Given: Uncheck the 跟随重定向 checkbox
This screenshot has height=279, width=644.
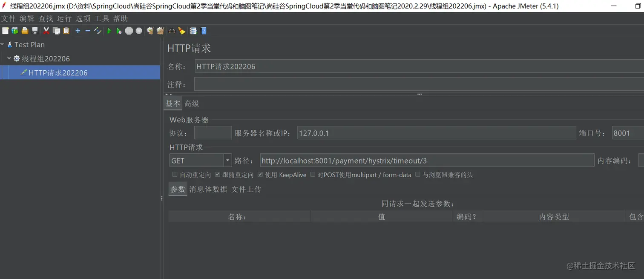Looking at the screenshot, I should point(217,175).
